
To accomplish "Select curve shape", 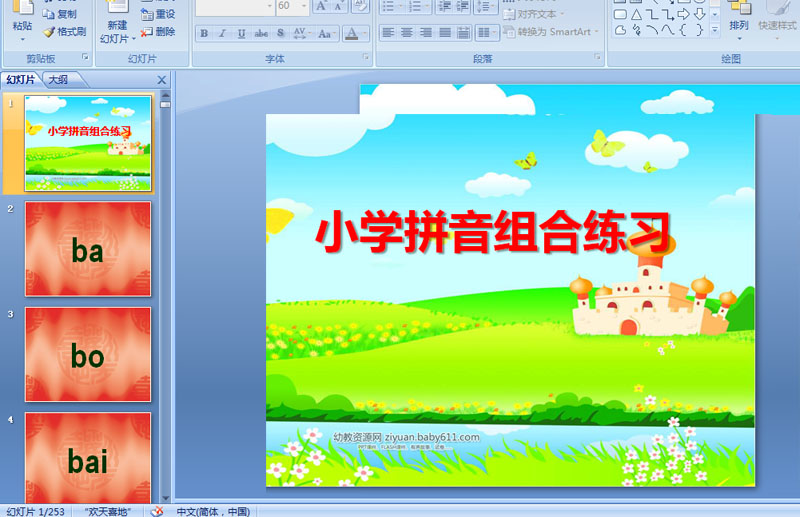I will [667, 31].
